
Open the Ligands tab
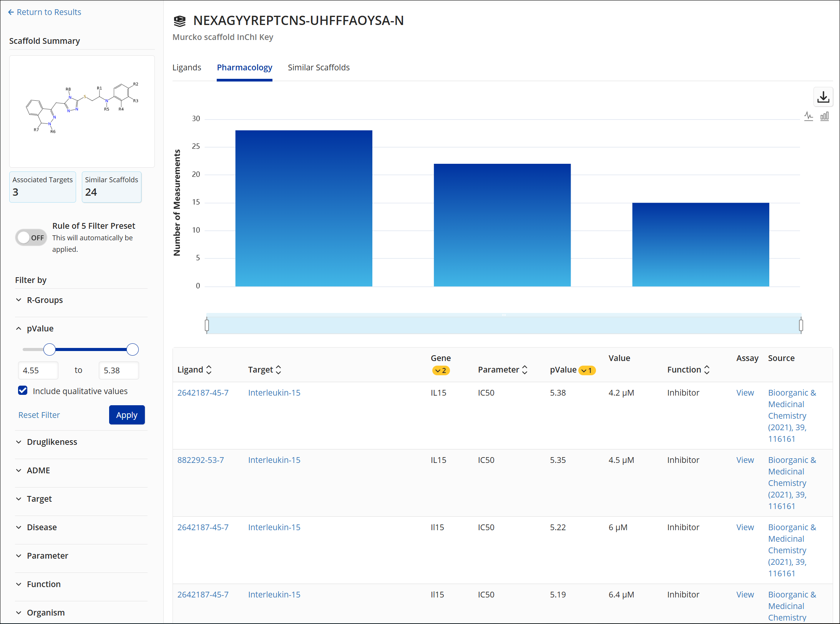point(187,68)
